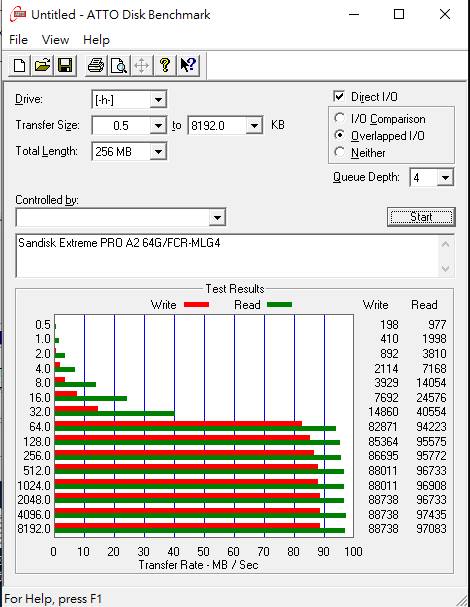The image size is (470, 607).
Task: Save results with the floppy disk icon
Action: [65, 65]
